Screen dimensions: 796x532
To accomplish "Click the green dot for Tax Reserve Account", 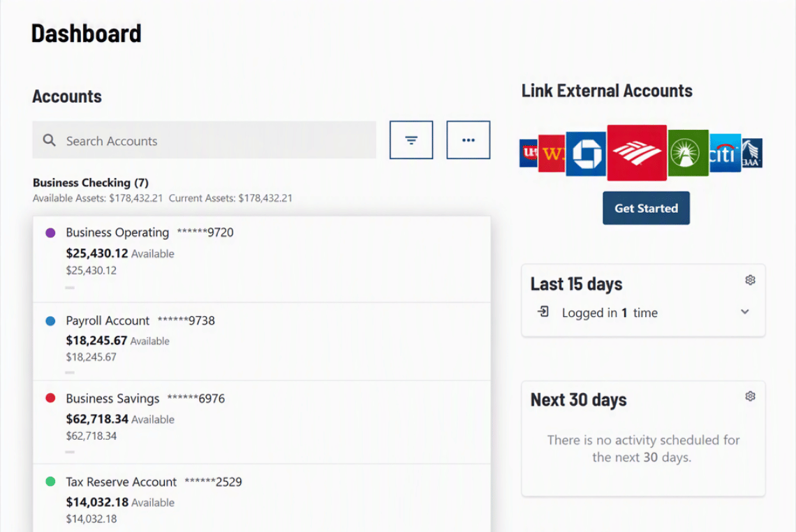I will pos(50,481).
